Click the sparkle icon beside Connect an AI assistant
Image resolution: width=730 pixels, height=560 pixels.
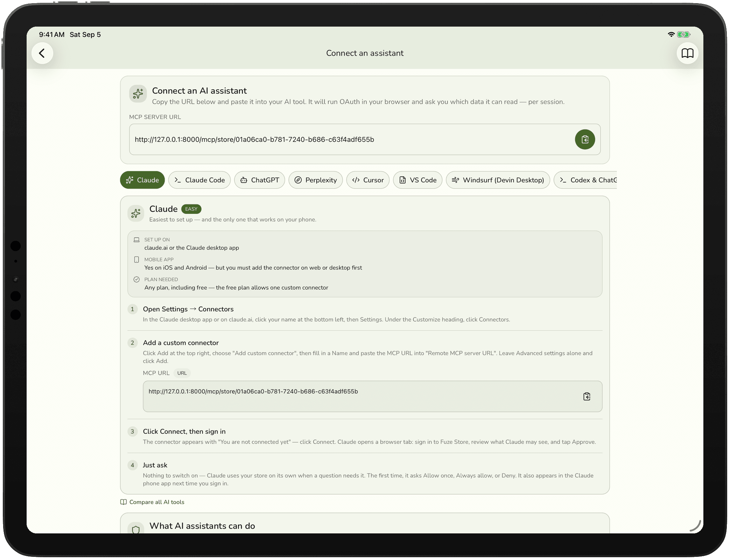tap(138, 93)
